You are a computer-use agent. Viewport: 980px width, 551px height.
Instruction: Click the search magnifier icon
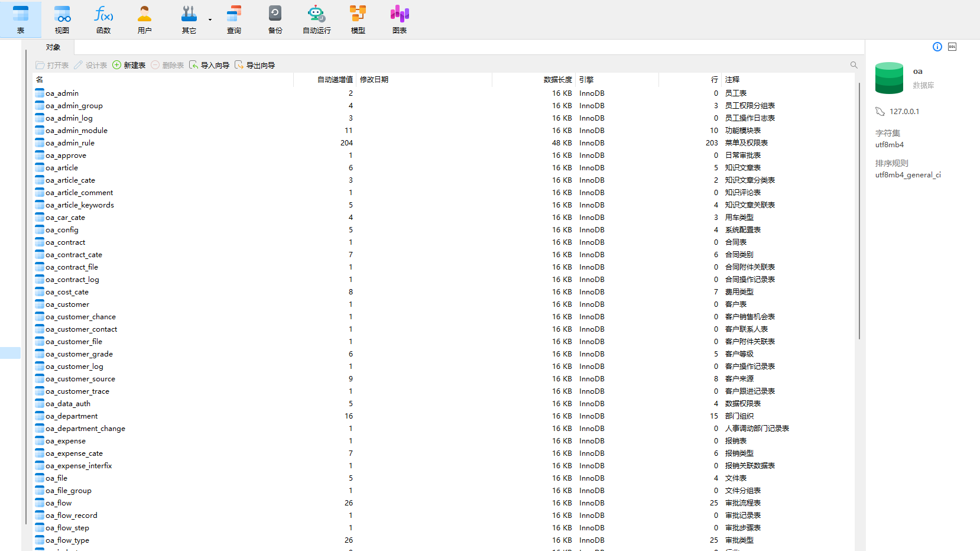854,65
